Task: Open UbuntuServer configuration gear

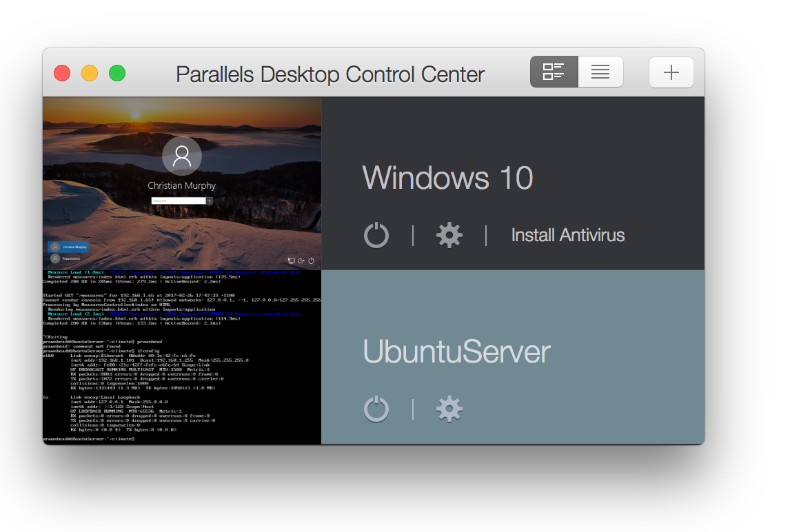Action: tap(449, 409)
